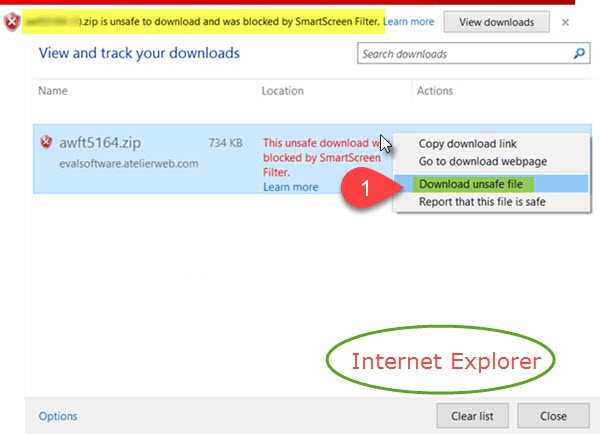The image size is (600, 434).
Task: Dismiss the SmartScreen notification bar with X
Action: click(565, 23)
